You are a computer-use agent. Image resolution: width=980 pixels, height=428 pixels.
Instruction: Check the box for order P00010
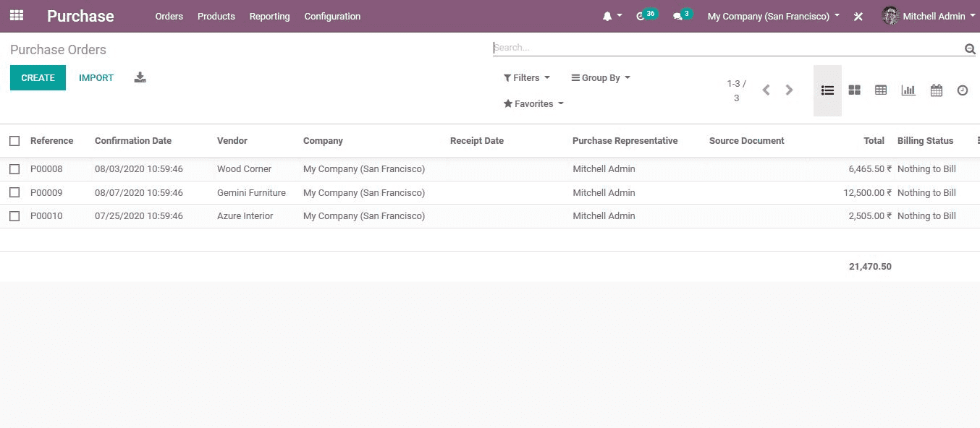14,215
